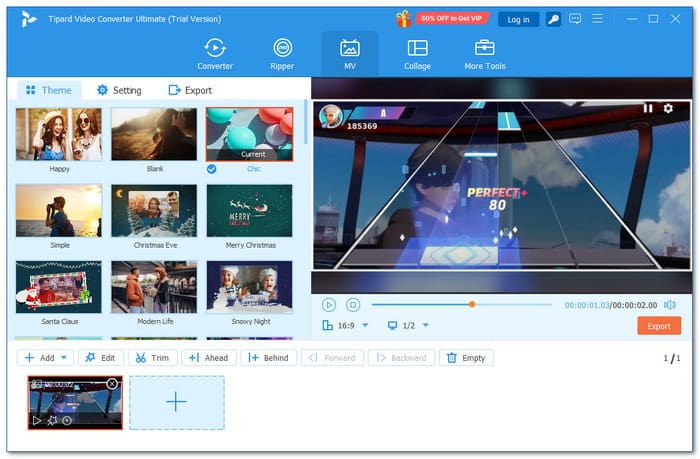Click the gift box promotion icon
This screenshot has width=700, height=459.
click(403, 19)
